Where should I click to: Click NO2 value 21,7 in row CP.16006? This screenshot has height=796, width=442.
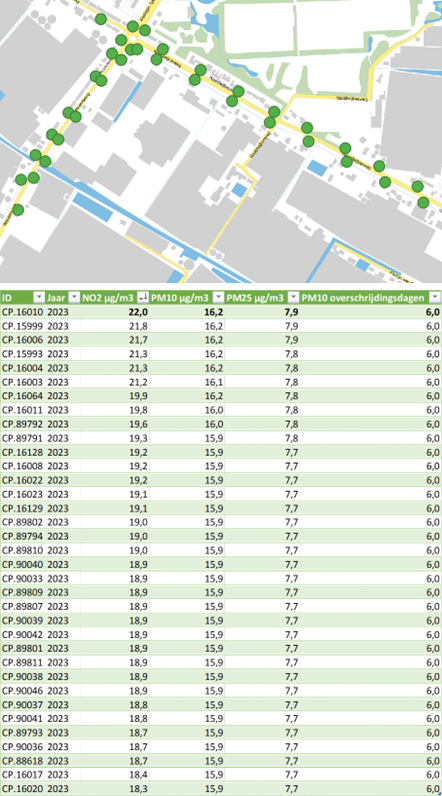tap(140, 340)
